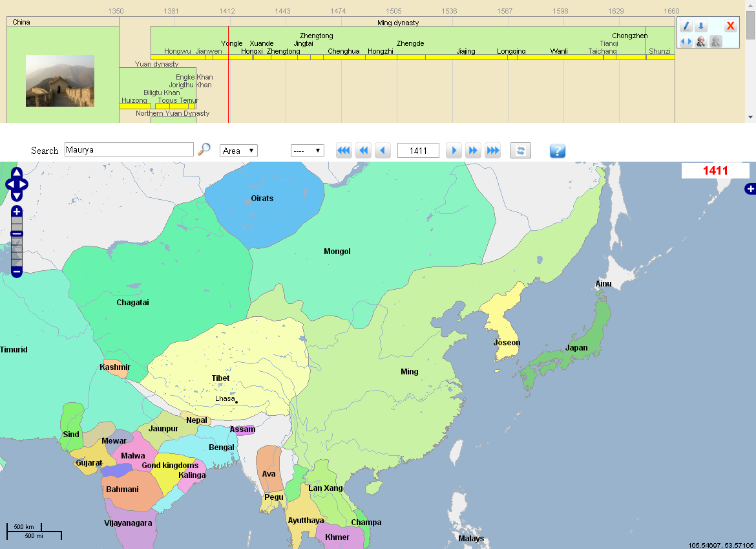Select the pencil edit icon in timeline panel

tap(686, 26)
